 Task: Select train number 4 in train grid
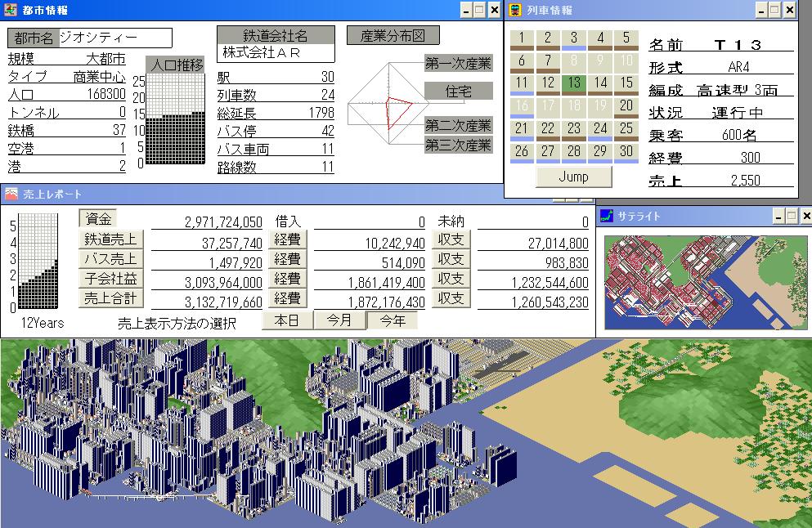pyautogui.click(x=600, y=40)
